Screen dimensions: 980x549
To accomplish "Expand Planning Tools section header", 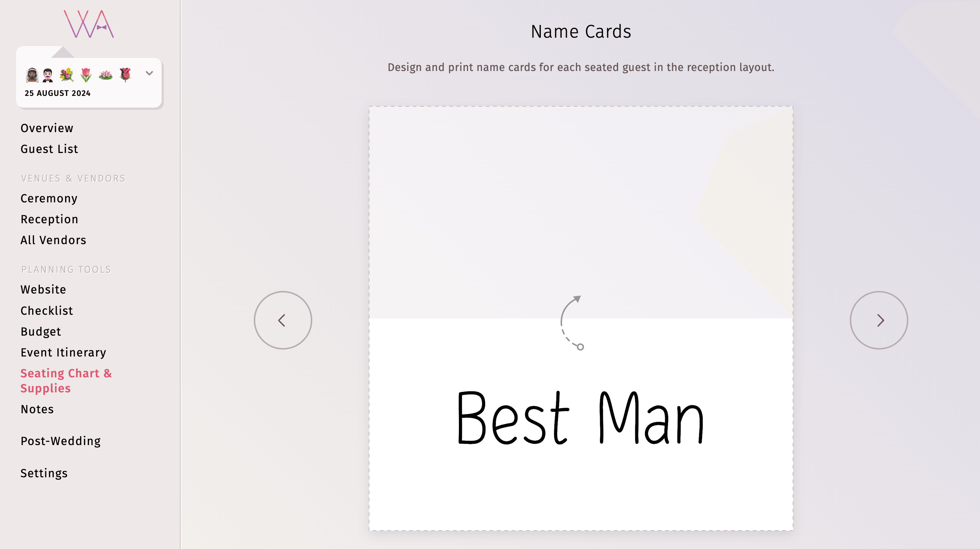I will point(66,269).
